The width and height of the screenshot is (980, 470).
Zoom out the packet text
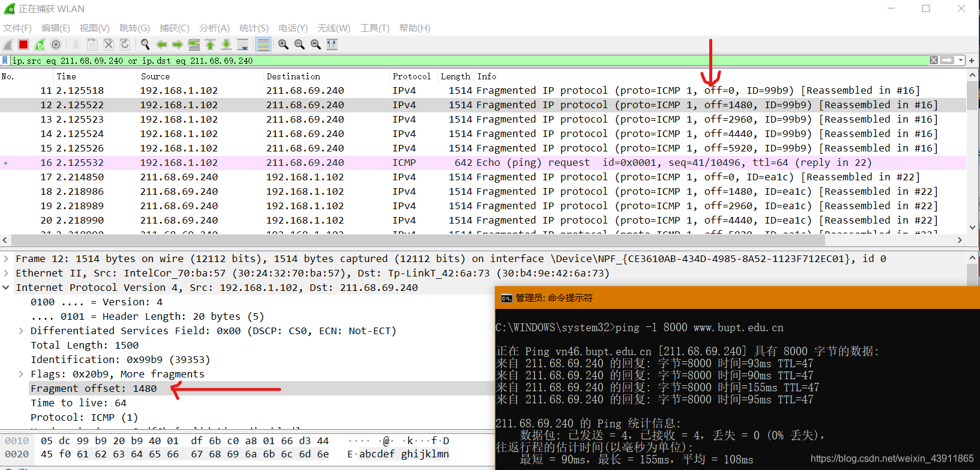pyautogui.click(x=300, y=44)
